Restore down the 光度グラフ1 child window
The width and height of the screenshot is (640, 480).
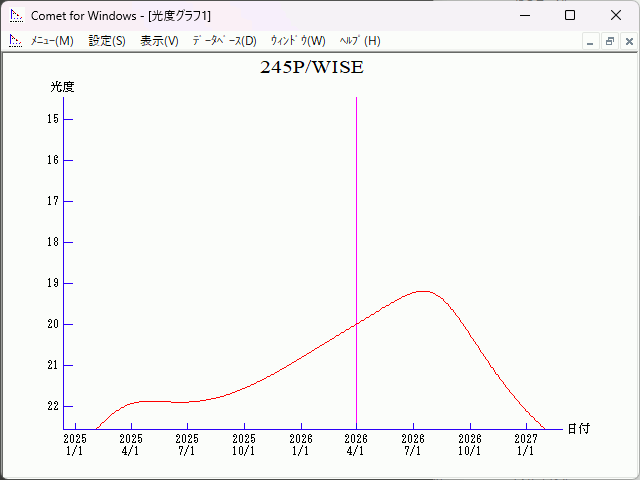tap(609, 42)
